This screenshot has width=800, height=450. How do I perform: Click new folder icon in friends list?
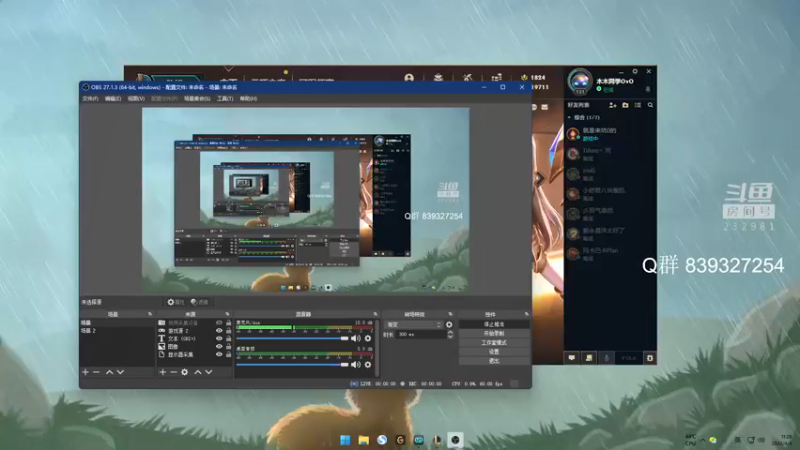[626, 105]
